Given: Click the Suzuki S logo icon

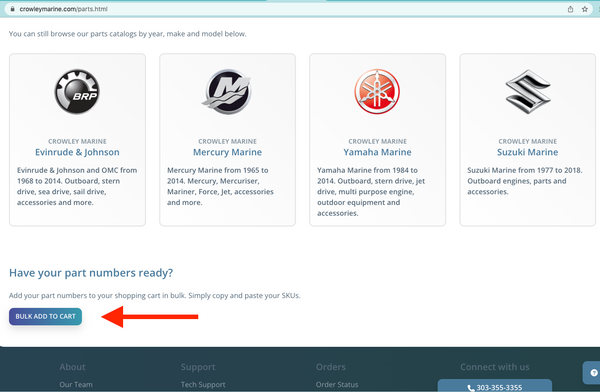Looking at the screenshot, I should (x=528, y=91).
